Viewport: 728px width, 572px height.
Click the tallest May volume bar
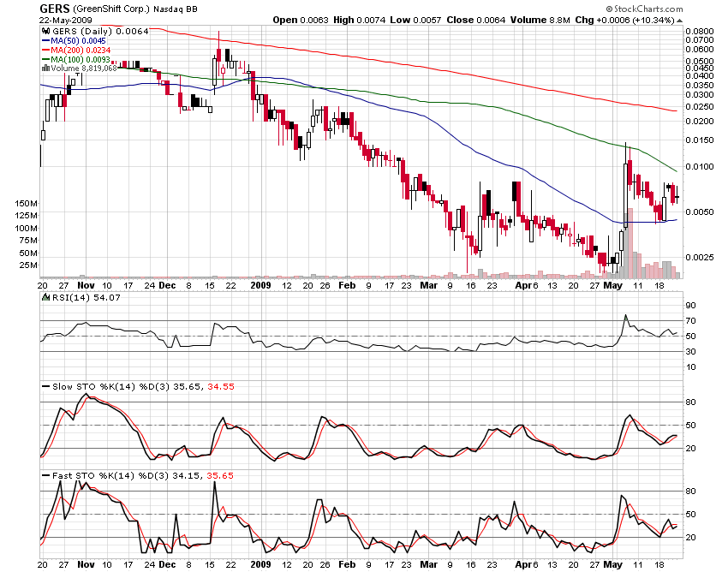tap(630, 244)
